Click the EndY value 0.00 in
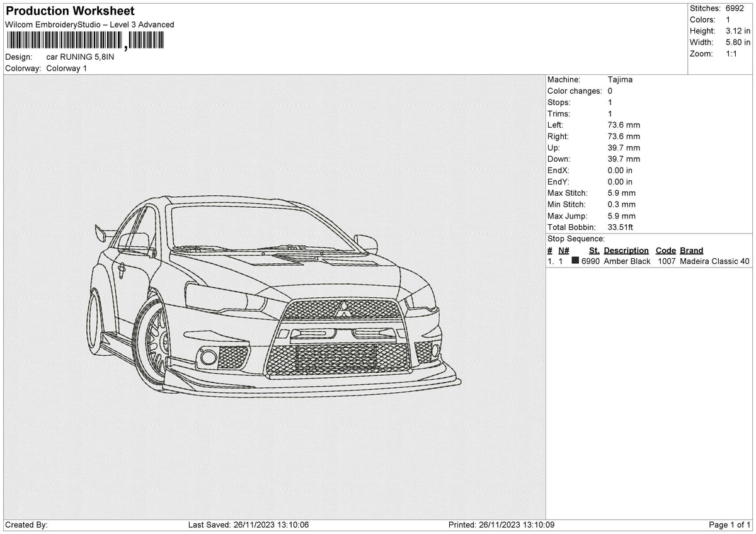 [x=620, y=181]
